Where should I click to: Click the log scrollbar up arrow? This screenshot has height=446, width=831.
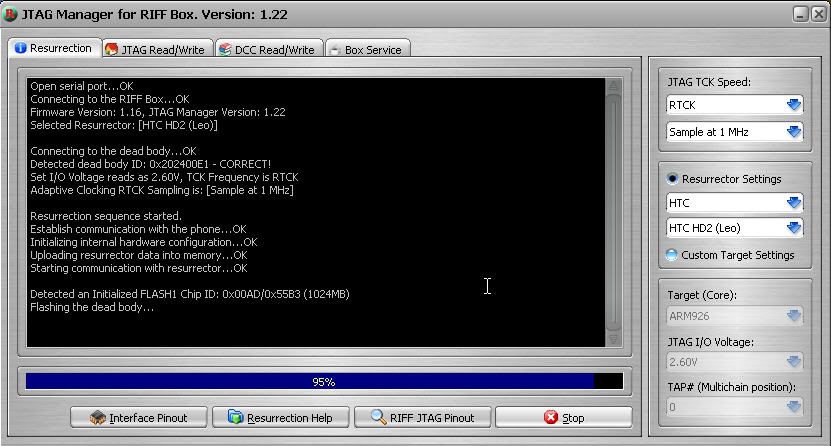coord(613,86)
